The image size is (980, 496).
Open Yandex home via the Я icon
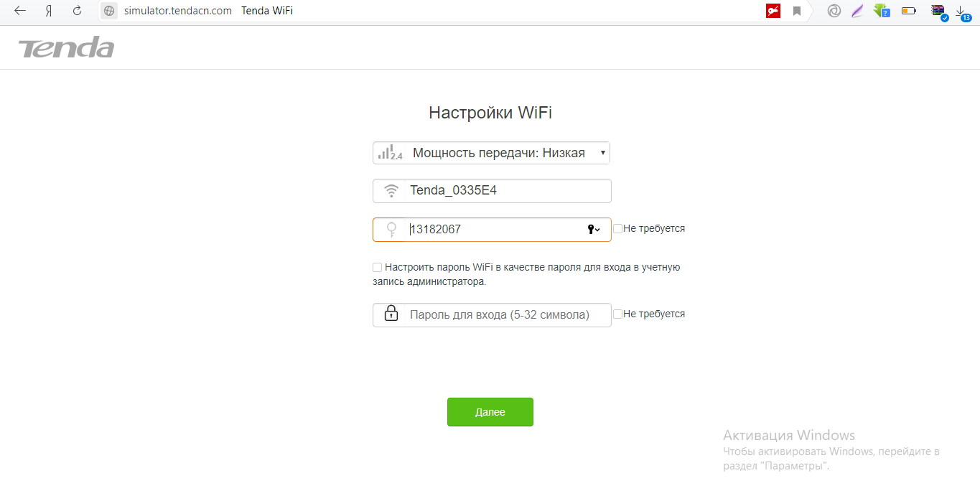(49, 11)
